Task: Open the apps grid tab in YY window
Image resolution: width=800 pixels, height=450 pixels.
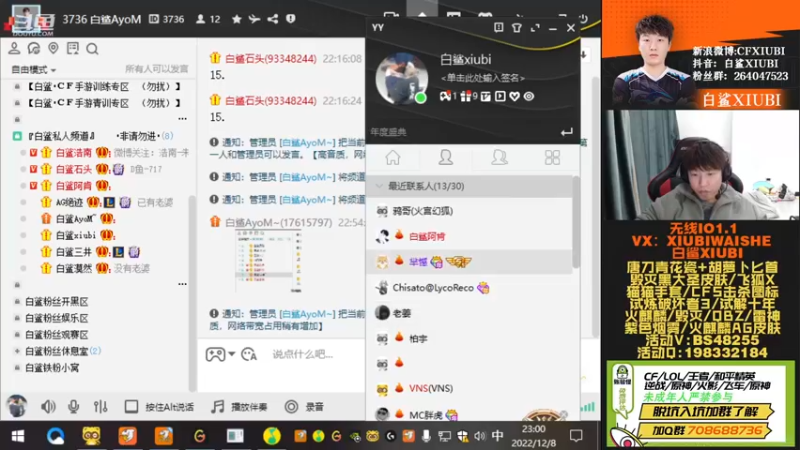Action: (552, 157)
